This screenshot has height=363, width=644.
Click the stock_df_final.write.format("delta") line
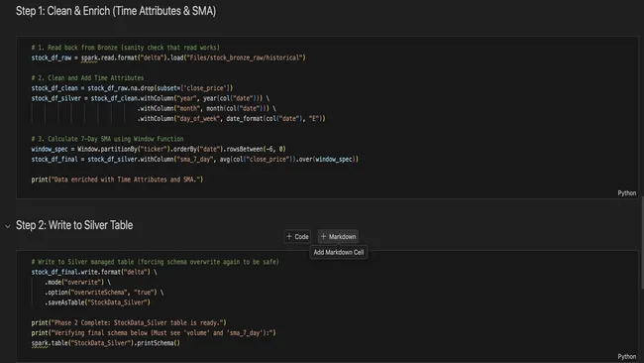pos(94,272)
